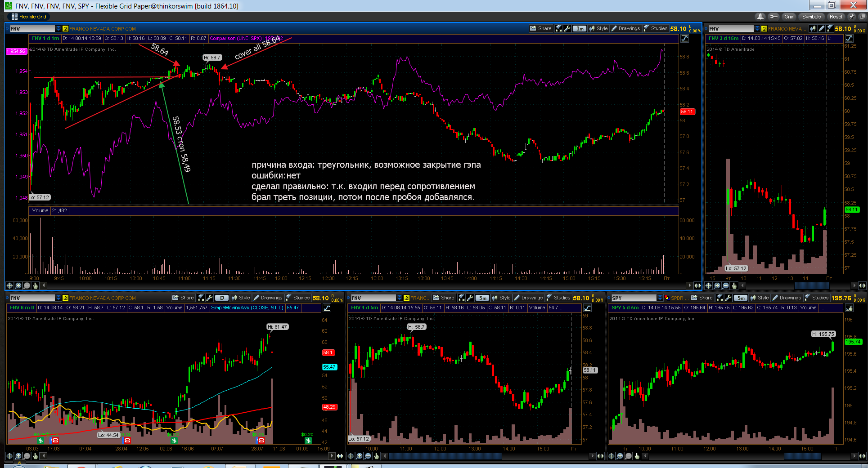Click the Reset button
This screenshot has width=868, height=468.
click(836, 17)
